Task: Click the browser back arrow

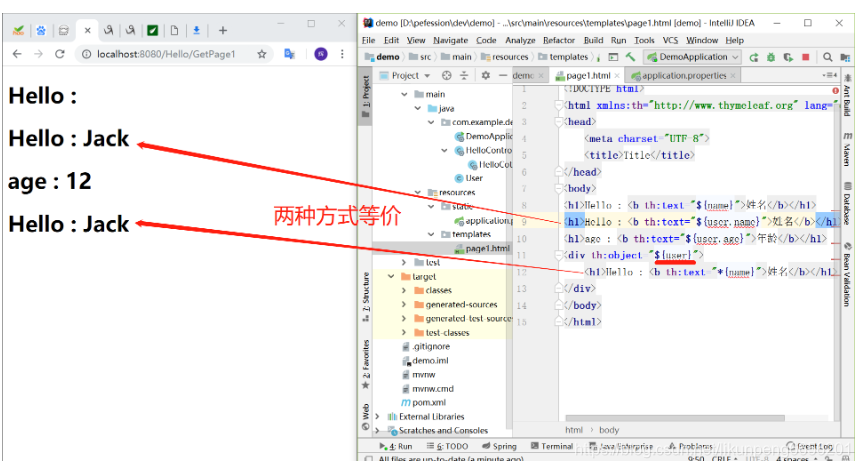Action: click(x=17, y=54)
